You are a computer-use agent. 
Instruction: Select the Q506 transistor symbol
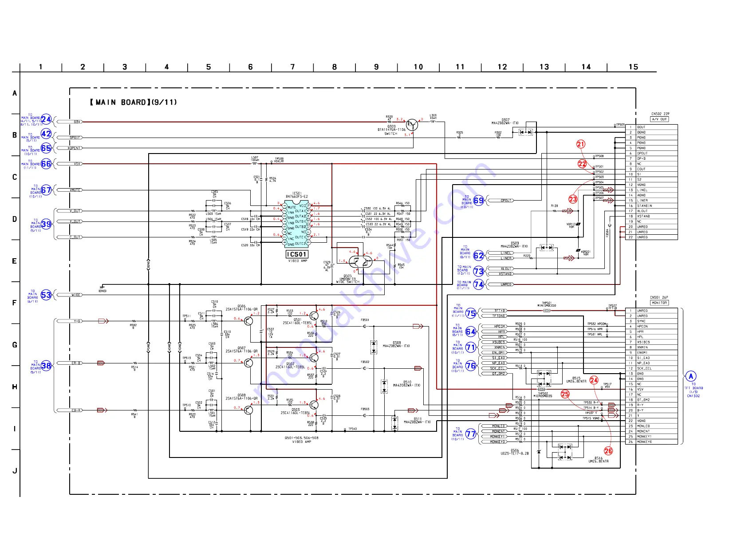point(248,321)
